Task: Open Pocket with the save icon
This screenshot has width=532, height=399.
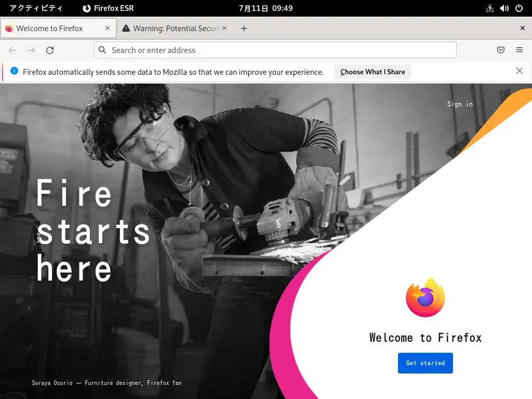Action: pyautogui.click(x=500, y=50)
